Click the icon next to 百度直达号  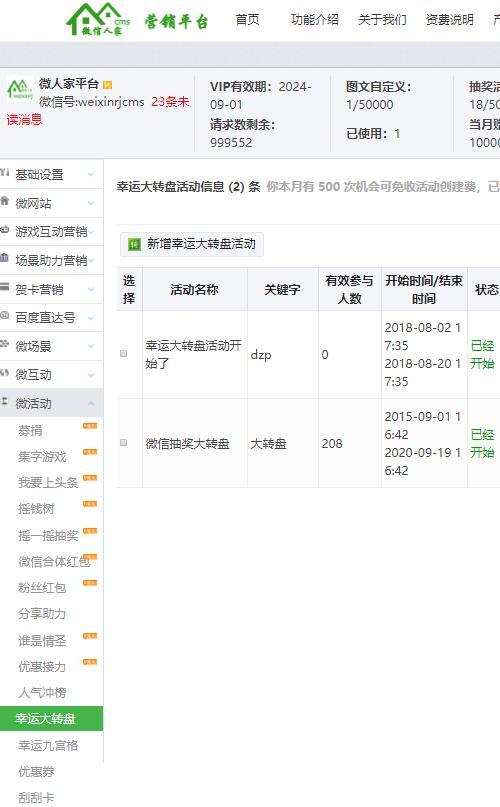click(5, 315)
